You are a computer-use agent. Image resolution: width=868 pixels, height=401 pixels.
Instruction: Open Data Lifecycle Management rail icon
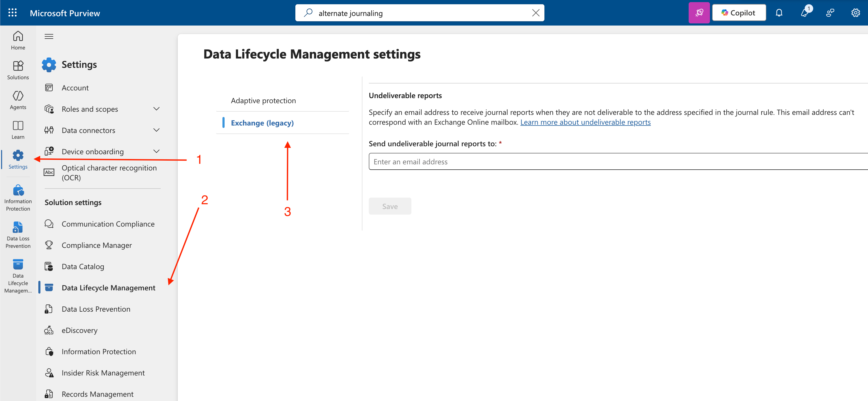[x=18, y=276]
